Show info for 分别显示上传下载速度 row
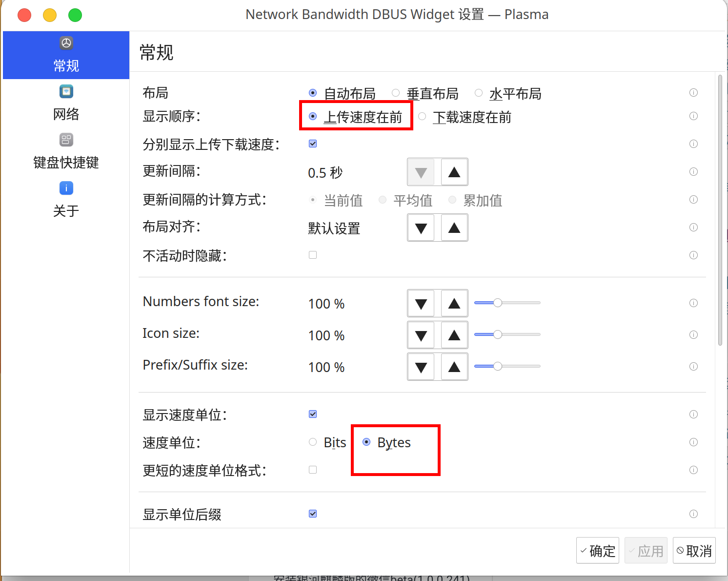728x581 pixels. click(x=693, y=144)
